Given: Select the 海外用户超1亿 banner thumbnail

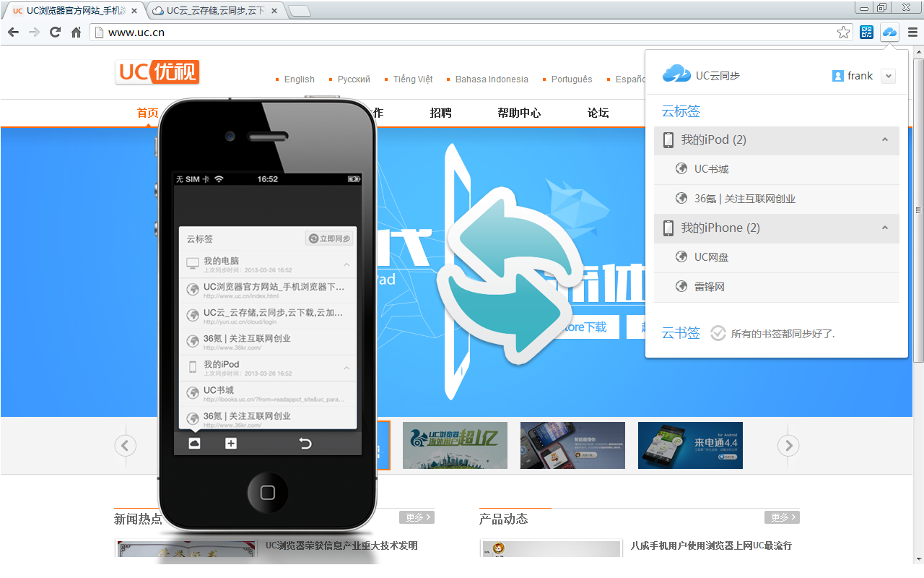Looking at the screenshot, I should point(455,445).
